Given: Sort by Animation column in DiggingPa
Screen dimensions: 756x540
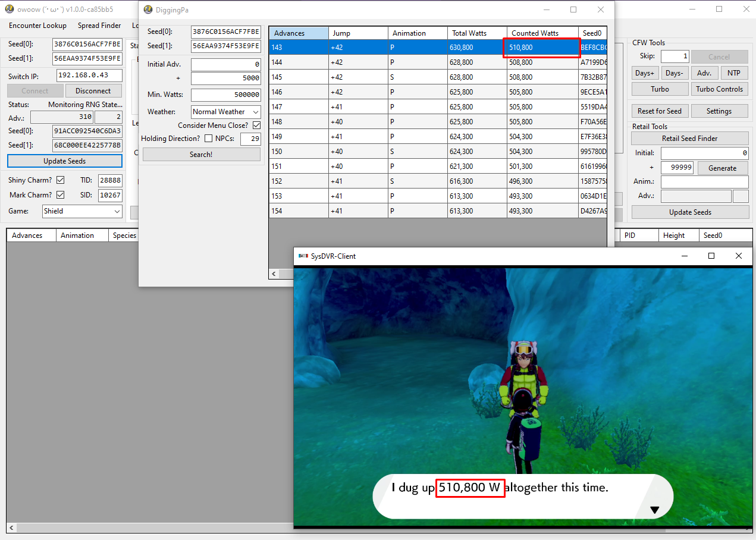Looking at the screenshot, I should tap(418, 33).
